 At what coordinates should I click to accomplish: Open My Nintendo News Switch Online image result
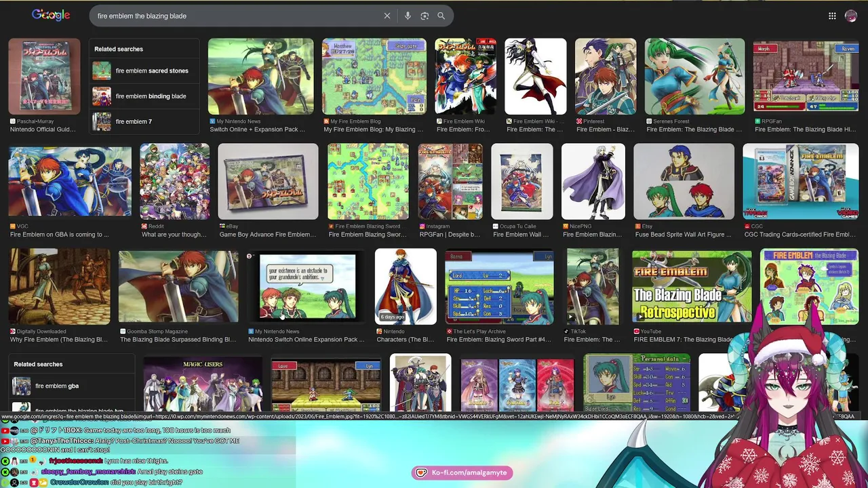[261, 76]
